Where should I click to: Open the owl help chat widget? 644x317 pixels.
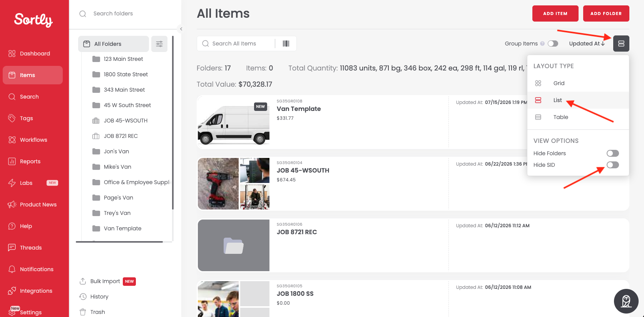626,301
